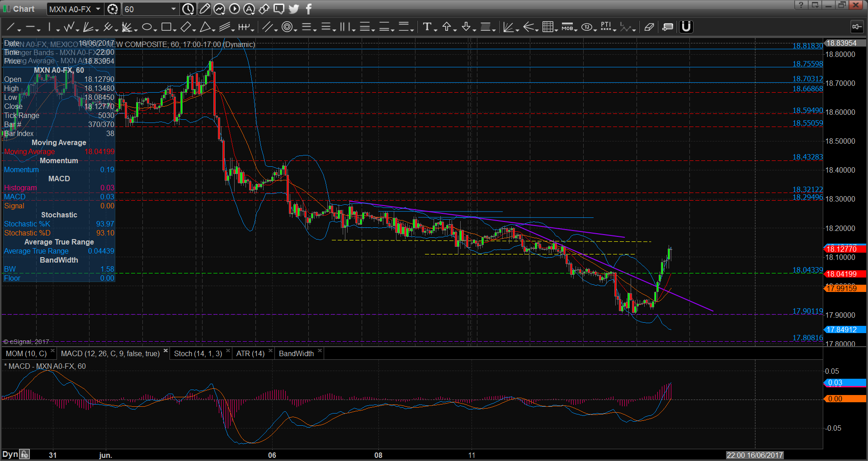The height and width of the screenshot is (461, 868).
Task: Click the symbol link gear icon
Action: coord(113,9)
